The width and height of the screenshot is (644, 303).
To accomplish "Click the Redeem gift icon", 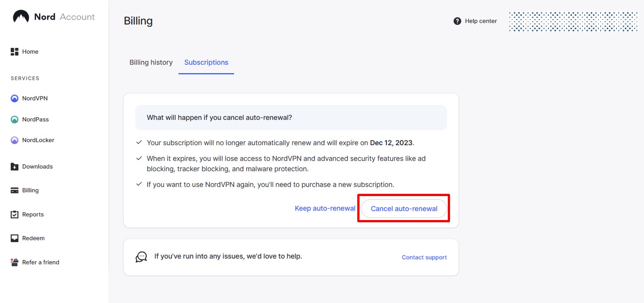I will pyautogui.click(x=14, y=238).
